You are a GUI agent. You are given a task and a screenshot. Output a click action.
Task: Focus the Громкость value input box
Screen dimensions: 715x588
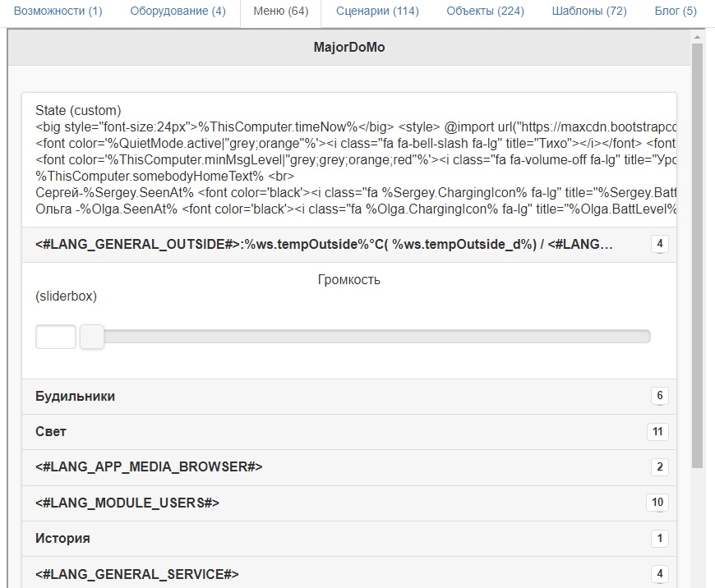56,337
